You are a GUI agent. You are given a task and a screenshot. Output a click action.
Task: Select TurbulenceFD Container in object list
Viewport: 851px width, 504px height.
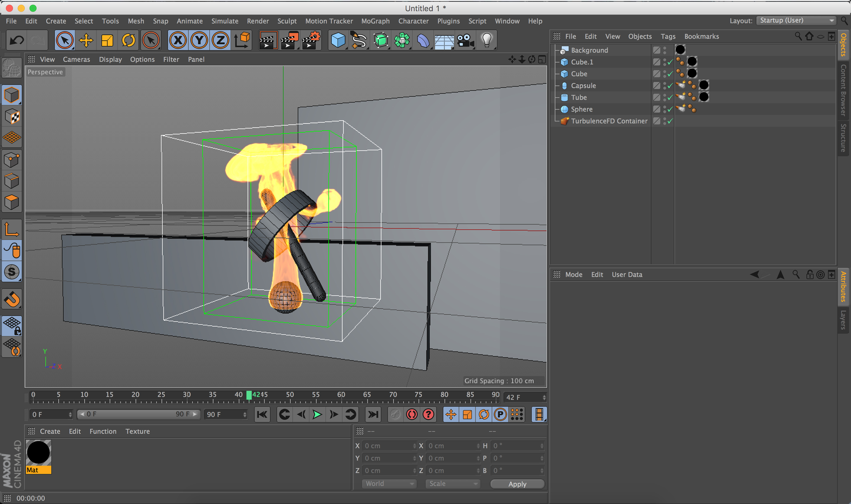point(609,121)
